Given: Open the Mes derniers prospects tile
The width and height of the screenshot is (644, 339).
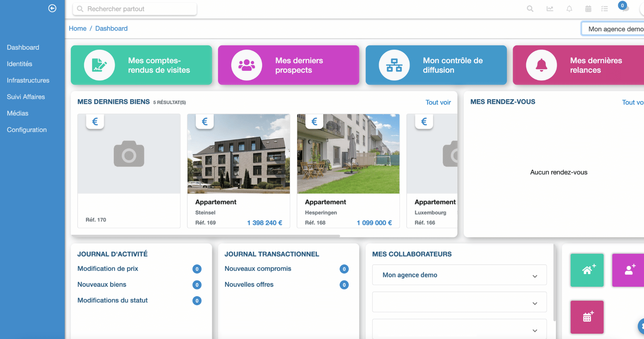Looking at the screenshot, I should [288, 65].
